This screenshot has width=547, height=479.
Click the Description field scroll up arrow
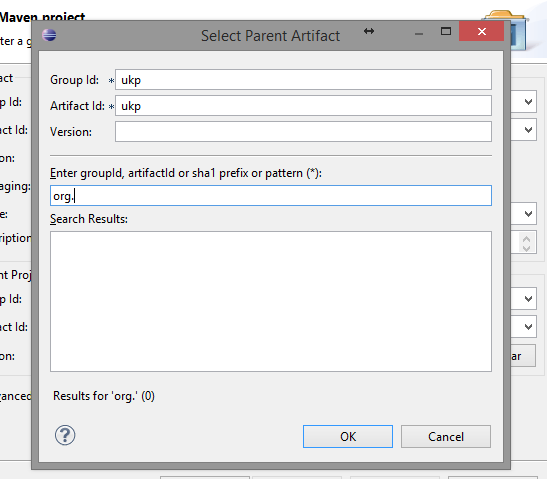(x=526, y=239)
